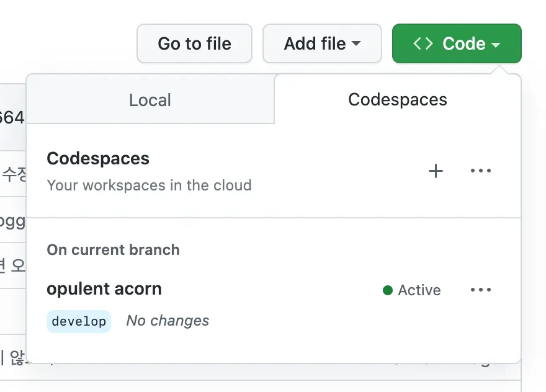Click the green Active status dot
Viewport: 546px width, 392px height.
click(388, 290)
